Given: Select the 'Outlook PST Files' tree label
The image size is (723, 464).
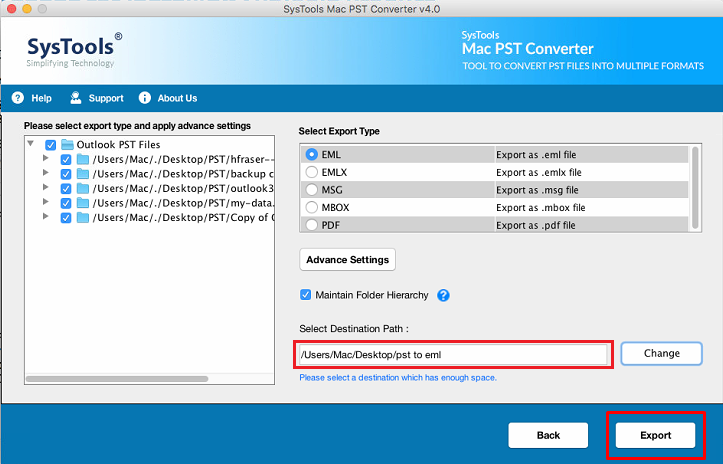Looking at the screenshot, I should point(119,145).
